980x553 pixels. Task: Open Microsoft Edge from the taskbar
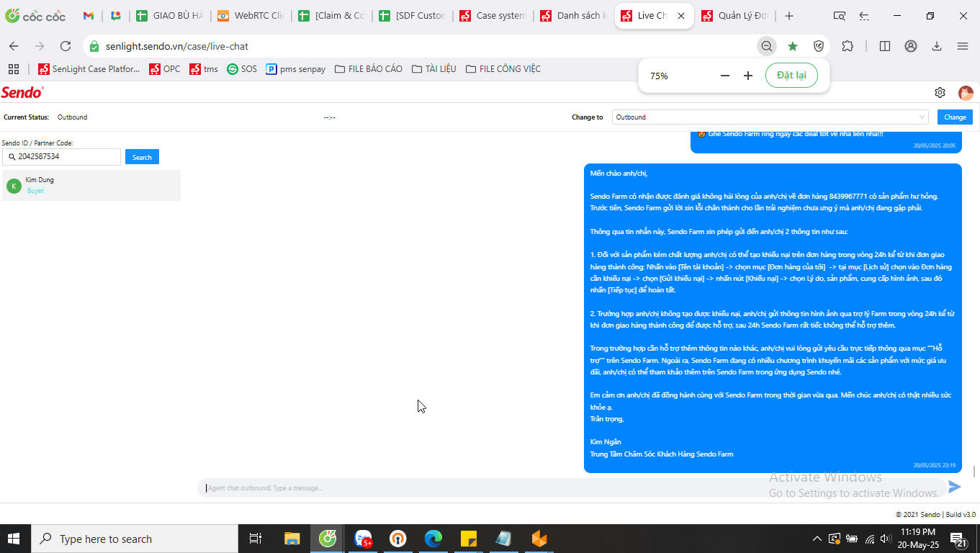click(x=433, y=539)
